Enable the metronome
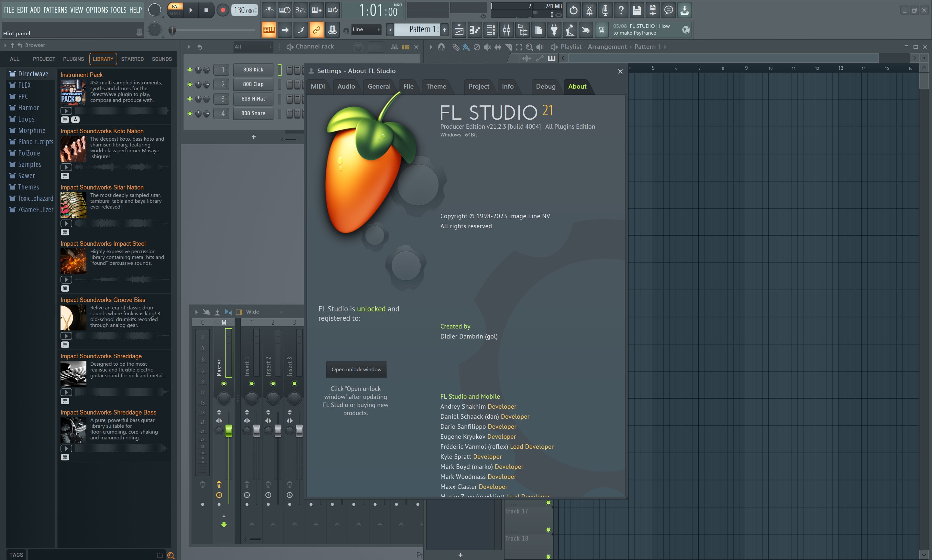Screen dimensions: 932x560 268,10
